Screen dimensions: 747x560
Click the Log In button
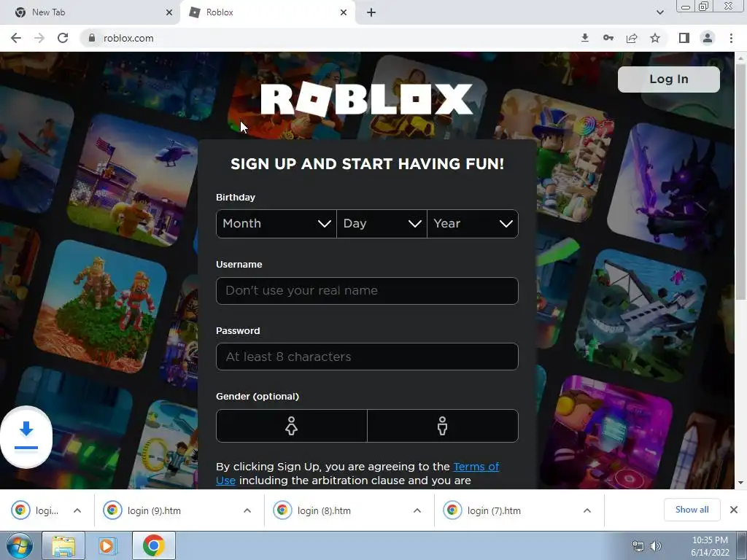[668, 79]
